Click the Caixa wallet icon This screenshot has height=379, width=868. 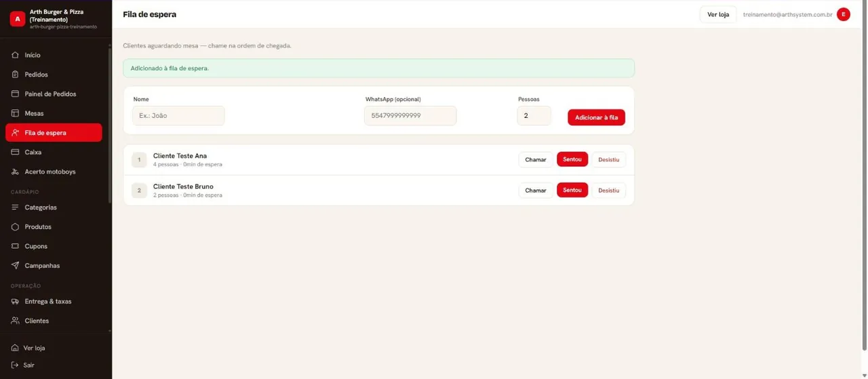(x=15, y=153)
